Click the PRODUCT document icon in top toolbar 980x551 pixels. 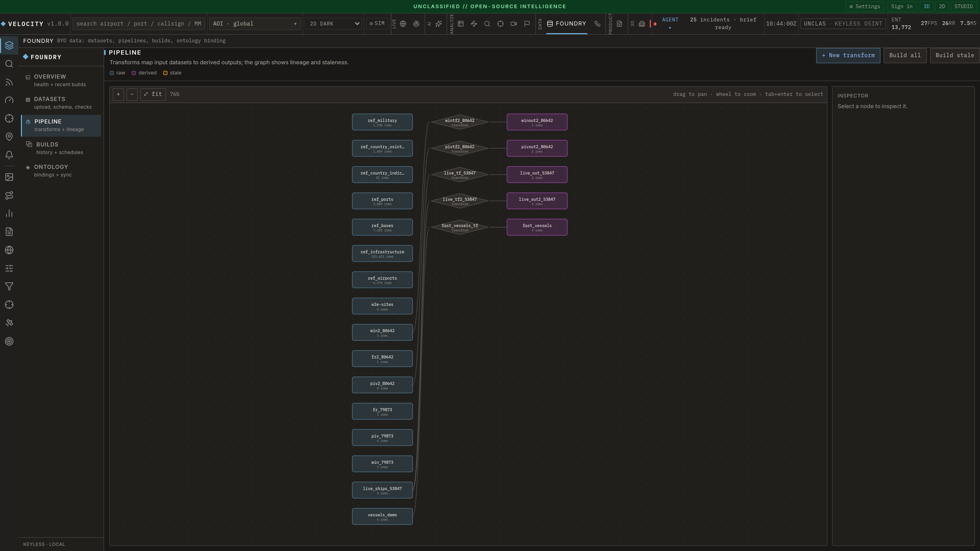(x=619, y=23)
